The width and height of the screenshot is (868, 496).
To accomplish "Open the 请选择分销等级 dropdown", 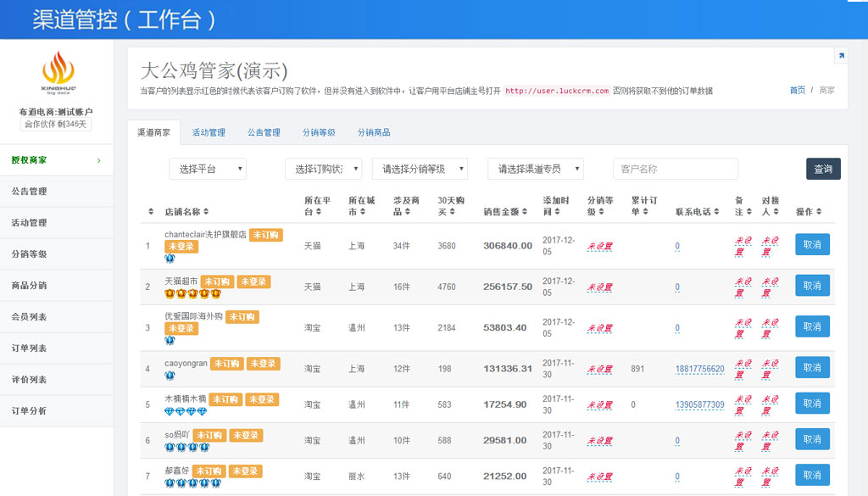I will click(420, 169).
